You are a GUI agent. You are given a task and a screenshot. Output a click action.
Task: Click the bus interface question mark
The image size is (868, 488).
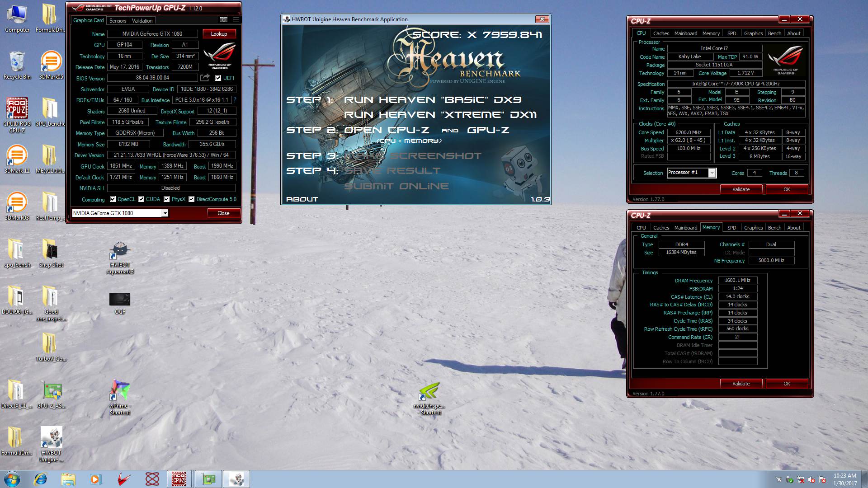(x=235, y=99)
